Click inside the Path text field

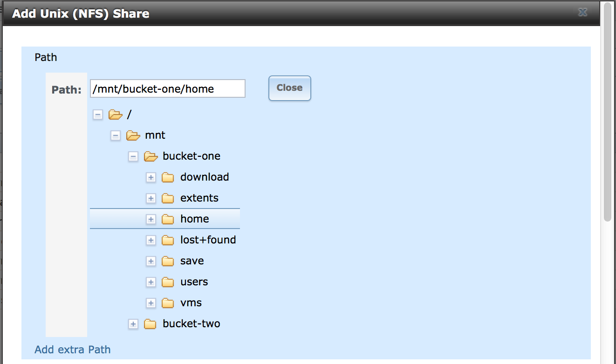(167, 88)
